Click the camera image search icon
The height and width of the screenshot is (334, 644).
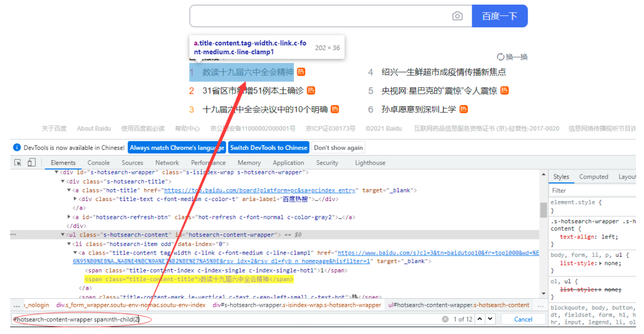[x=457, y=16]
